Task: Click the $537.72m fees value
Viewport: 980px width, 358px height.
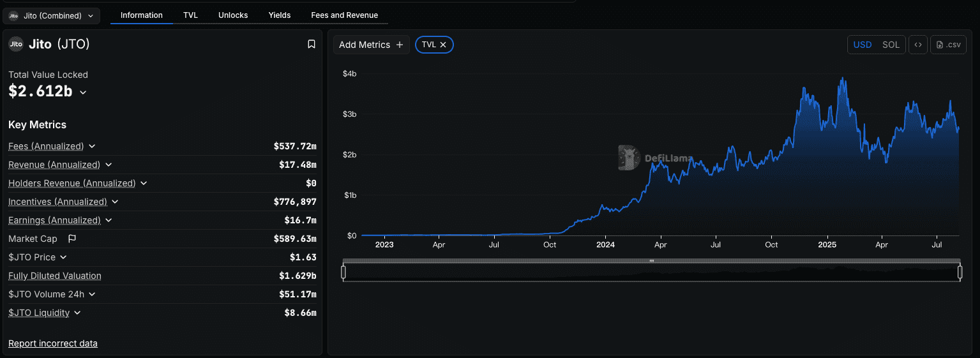Action: (295, 146)
